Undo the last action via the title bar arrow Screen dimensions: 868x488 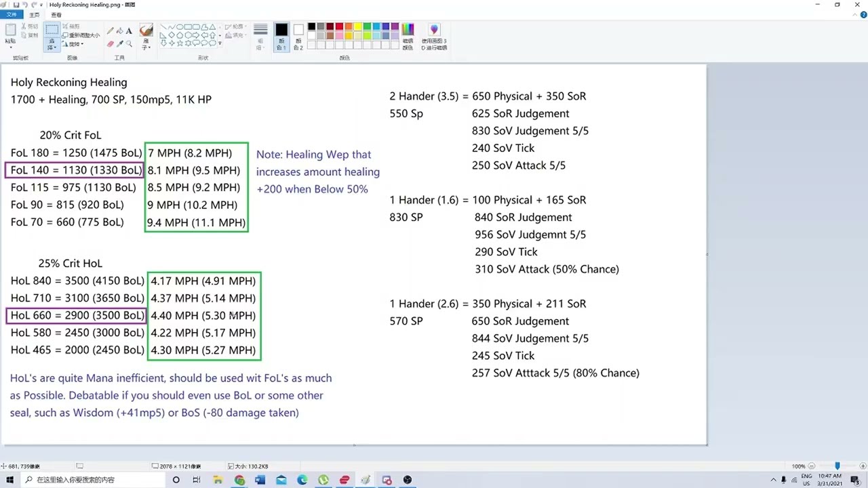(x=25, y=5)
